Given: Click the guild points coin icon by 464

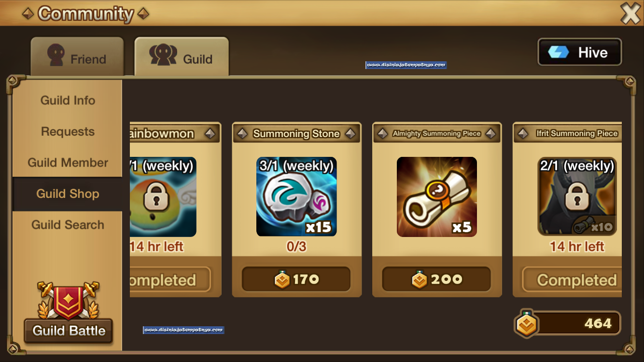Looking at the screenshot, I should pyautogui.click(x=526, y=323).
